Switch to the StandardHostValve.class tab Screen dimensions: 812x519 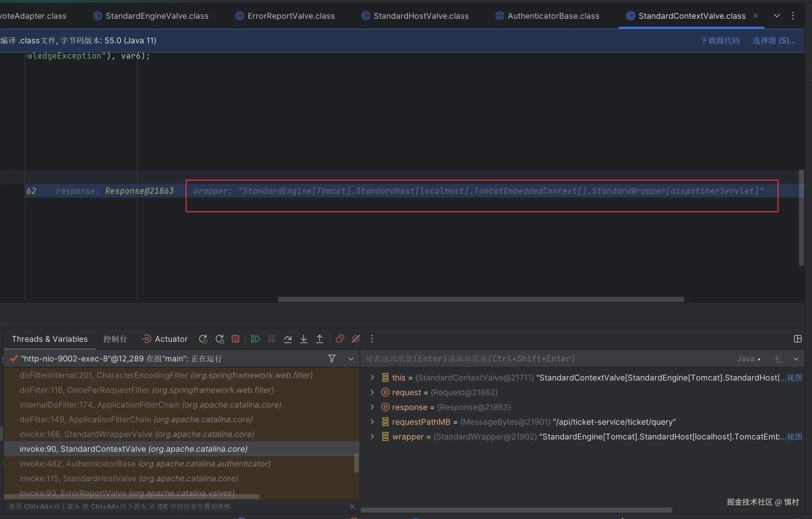coord(420,16)
